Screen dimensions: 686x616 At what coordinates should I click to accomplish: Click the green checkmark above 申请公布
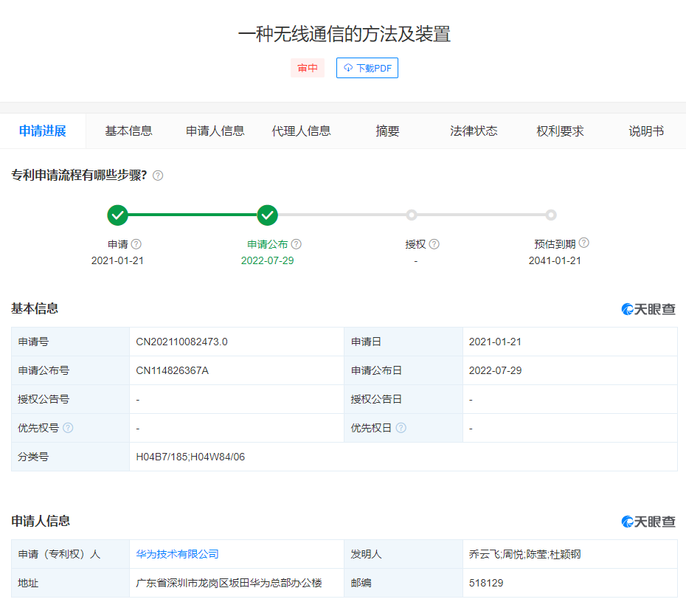pyautogui.click(x=267, y=215)
